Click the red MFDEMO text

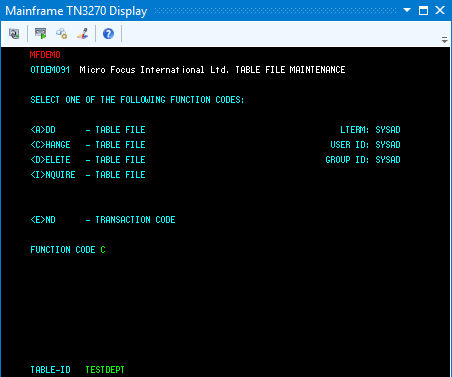[x=45, y=55]
